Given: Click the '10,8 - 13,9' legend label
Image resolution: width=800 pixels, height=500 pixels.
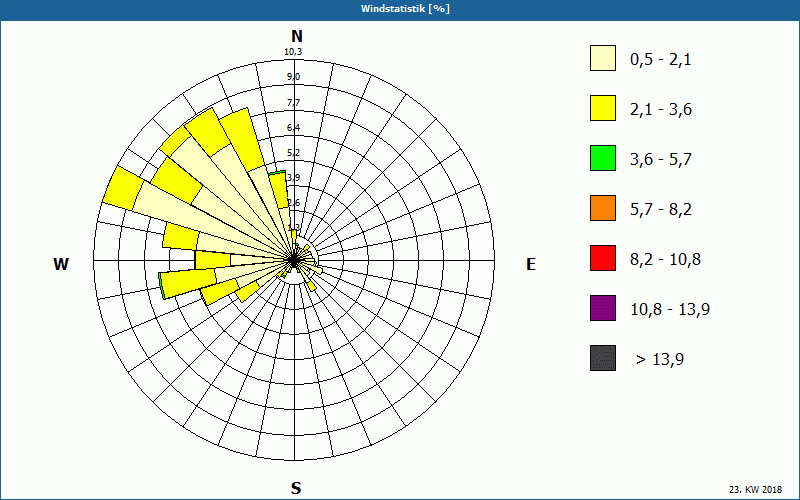Looking at the screenshot, I should (x=670, y=310).
